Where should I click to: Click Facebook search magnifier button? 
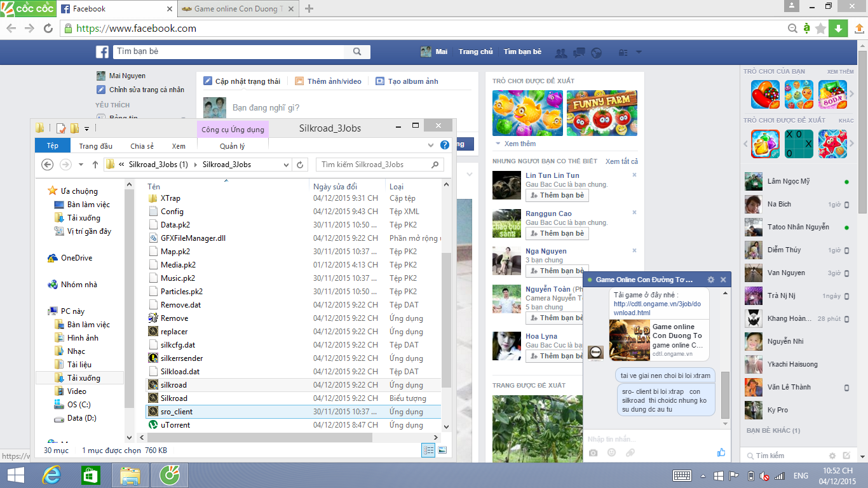tap(357, 51)
